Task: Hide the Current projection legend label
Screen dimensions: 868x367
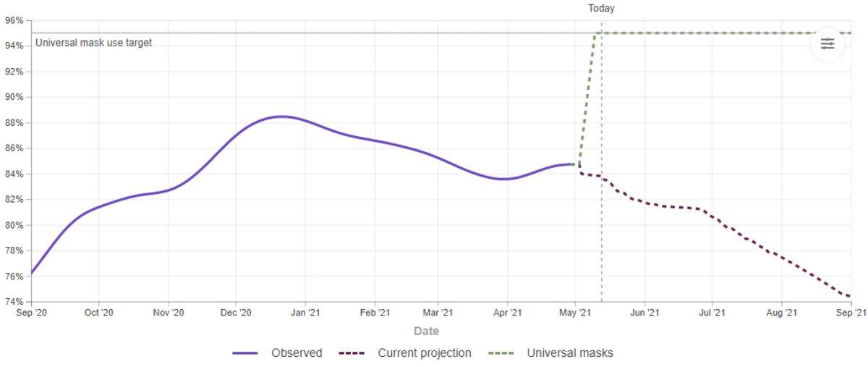Action: (424, 353)
